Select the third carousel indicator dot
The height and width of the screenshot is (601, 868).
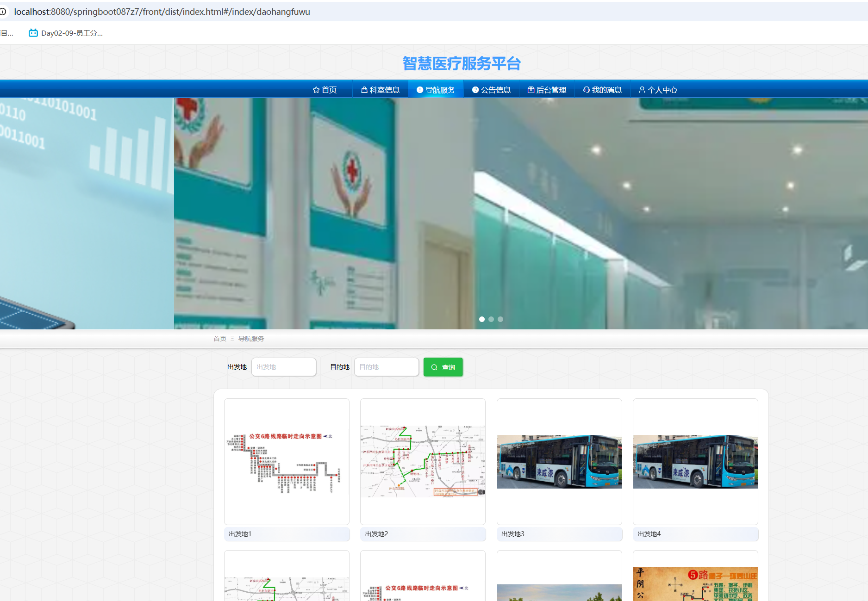(x=500, y=319)
